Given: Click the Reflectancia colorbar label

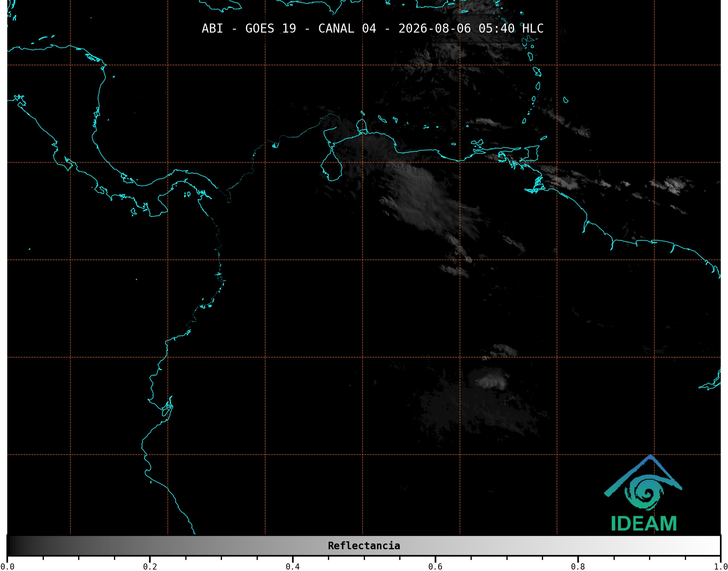Looking at the screenshot, I should 364,546.
